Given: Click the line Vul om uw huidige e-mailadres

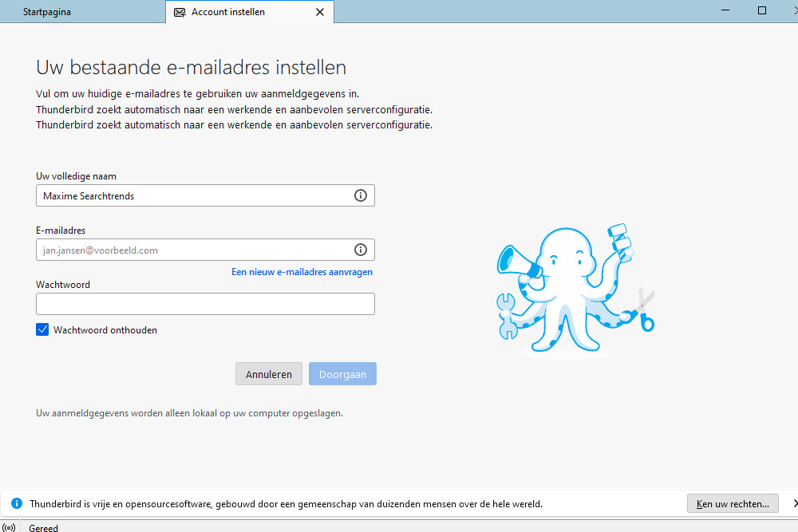Looking at the screenshot, I should click(x=197, y=94).
